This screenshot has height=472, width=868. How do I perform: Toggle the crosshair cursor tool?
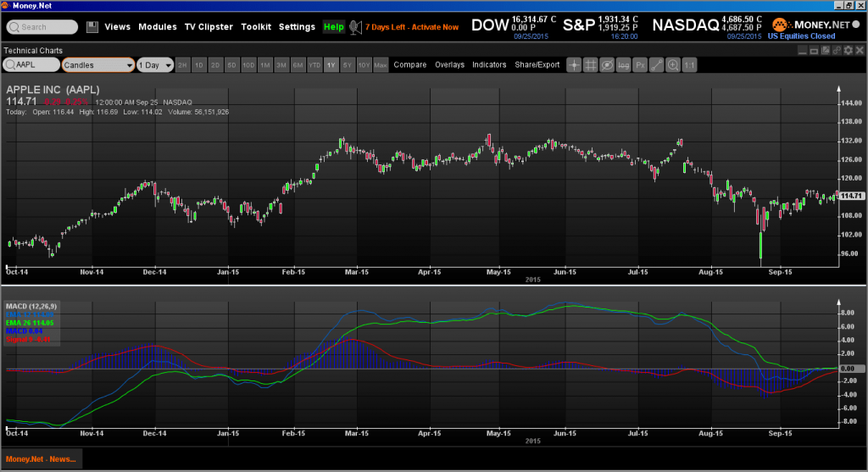click(x=574, y=65)
